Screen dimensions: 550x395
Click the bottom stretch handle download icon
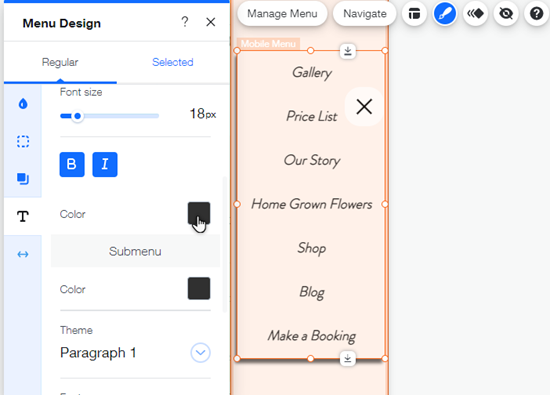pyautogui.click(x=347, y=359)
